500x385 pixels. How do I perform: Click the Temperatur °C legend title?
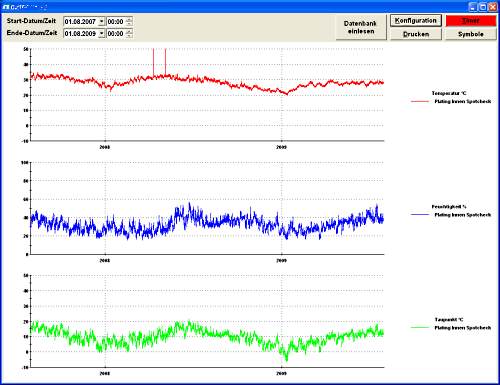(449, 93)
